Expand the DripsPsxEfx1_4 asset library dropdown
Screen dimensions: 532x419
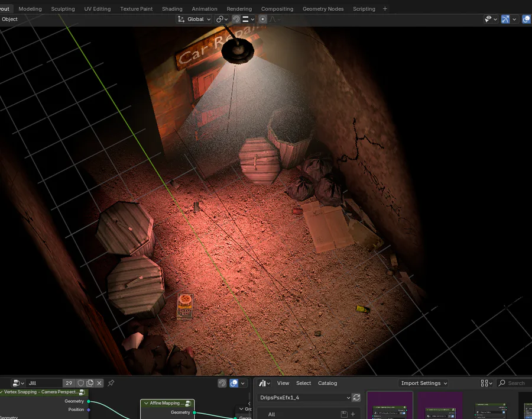[x=304, y=397]
